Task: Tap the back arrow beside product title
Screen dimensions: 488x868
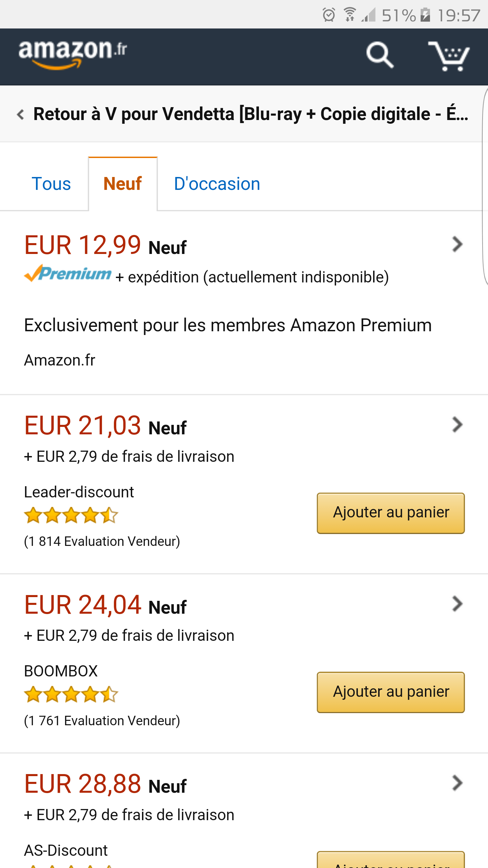Action: click(20, 114)
